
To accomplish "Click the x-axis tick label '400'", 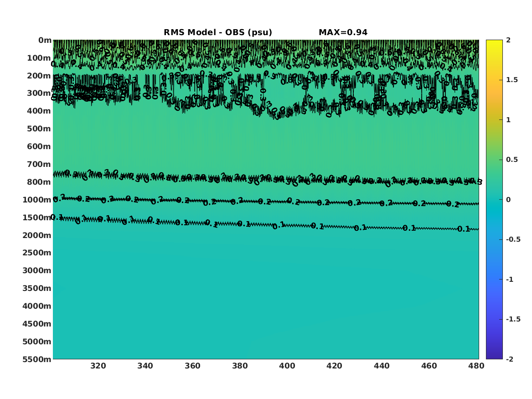I will (x=287, y=366).
